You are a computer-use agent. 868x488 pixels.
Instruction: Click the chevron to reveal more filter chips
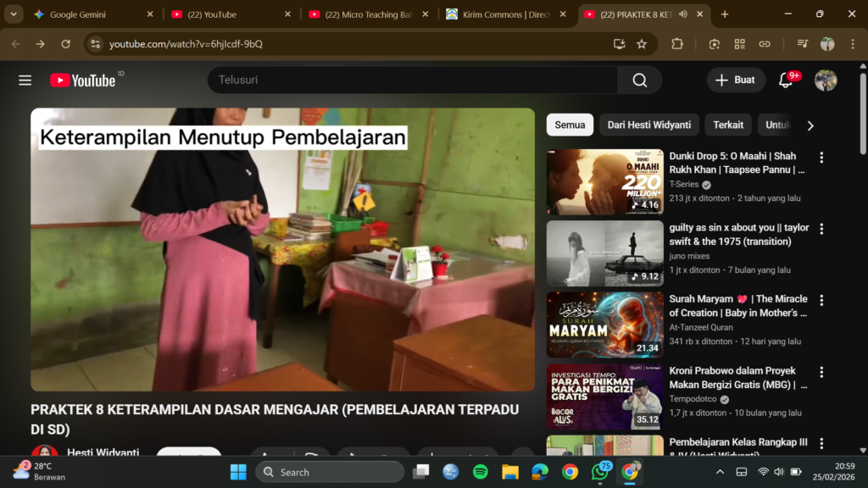(x=810, y=125)
